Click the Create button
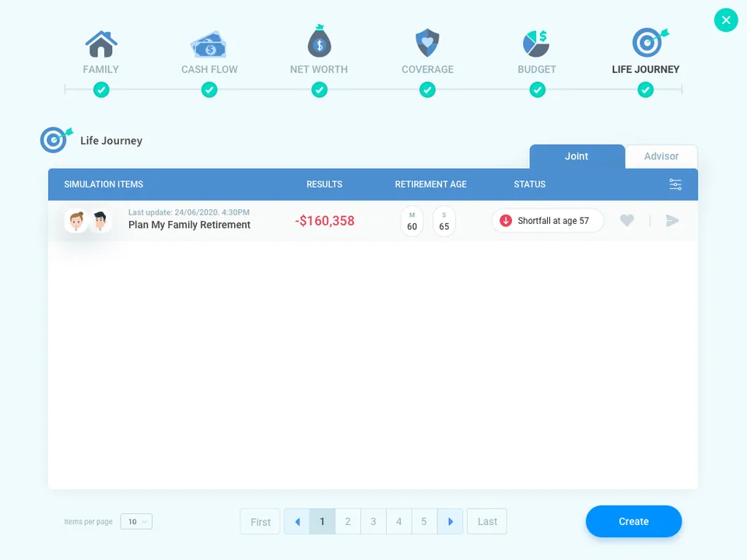This screenshot has width=747, height=560. pyautogui.click(x=633, y=521)
